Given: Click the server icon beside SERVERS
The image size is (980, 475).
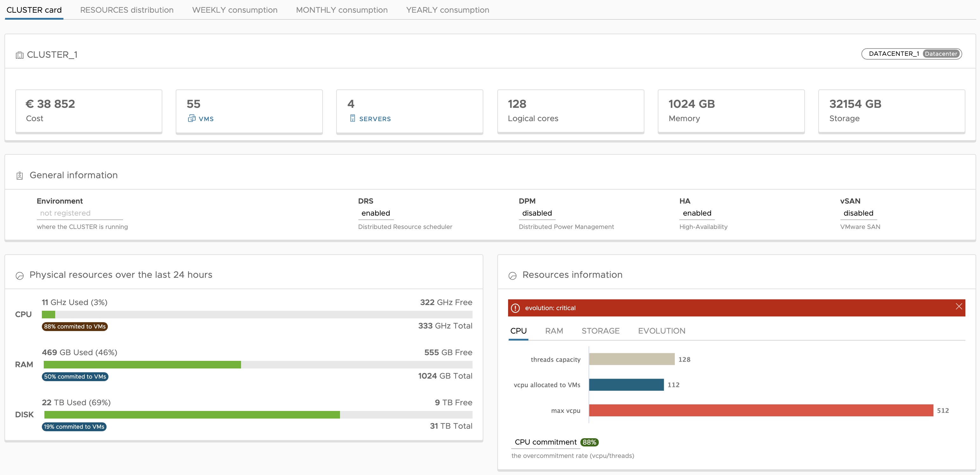Looking at the screenshot, I should pyautogui.click(x=352, y=118).
